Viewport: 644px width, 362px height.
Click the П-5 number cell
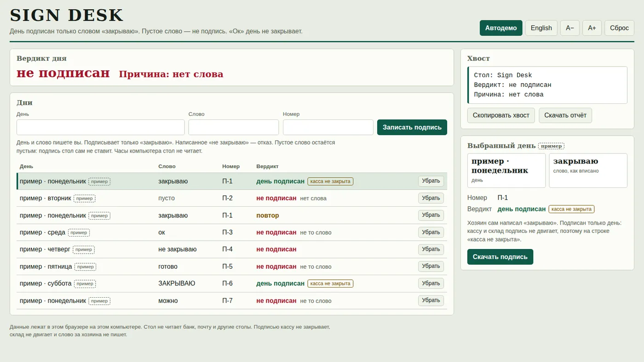click(227, 266)
